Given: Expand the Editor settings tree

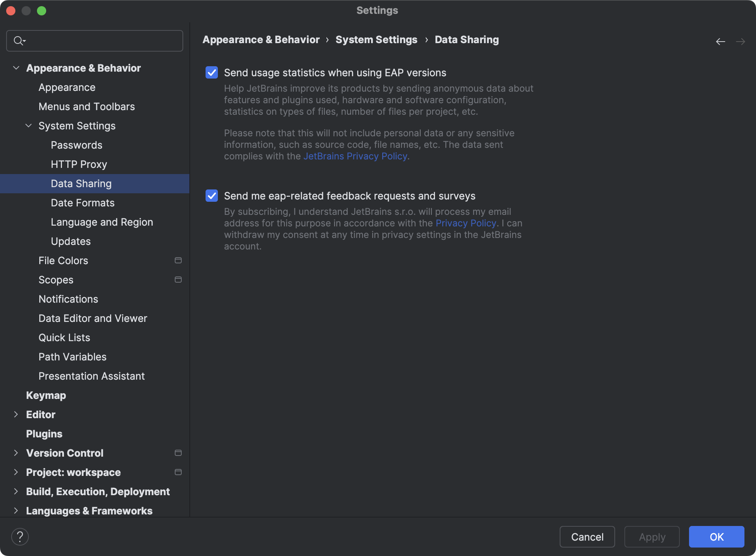Looking at the screenshot, I should click(x=16, y=414).
